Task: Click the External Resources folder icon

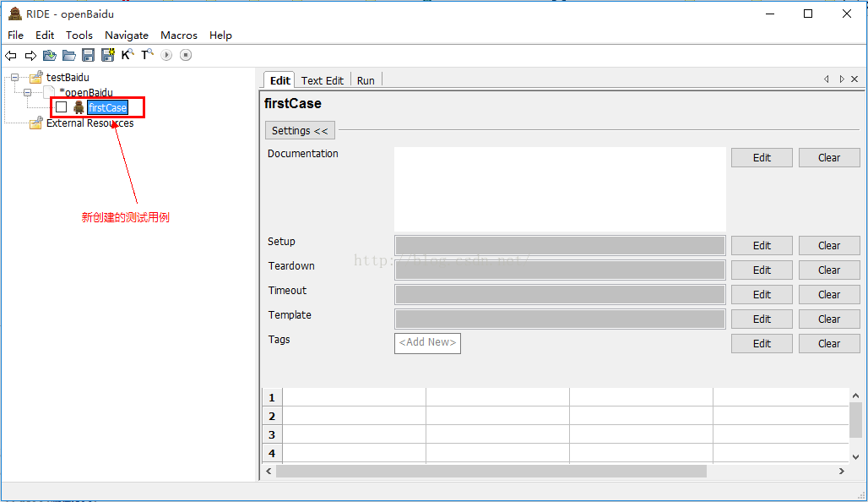Action: pos(36,123)
